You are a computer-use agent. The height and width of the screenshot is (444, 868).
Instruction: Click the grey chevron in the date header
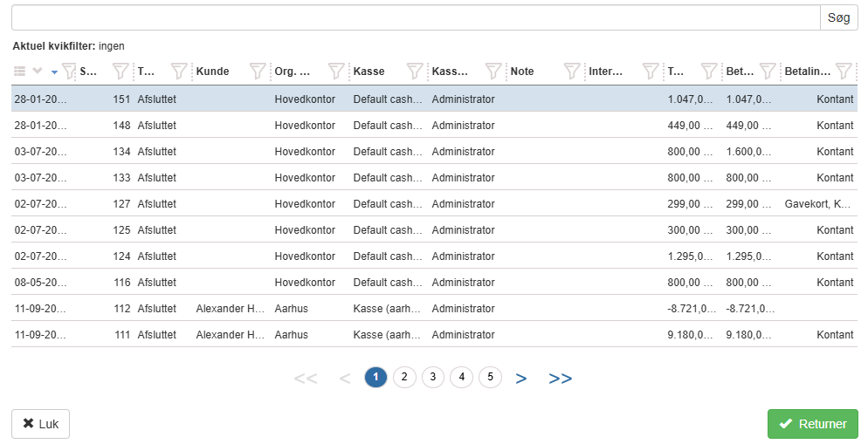[37, 71]
